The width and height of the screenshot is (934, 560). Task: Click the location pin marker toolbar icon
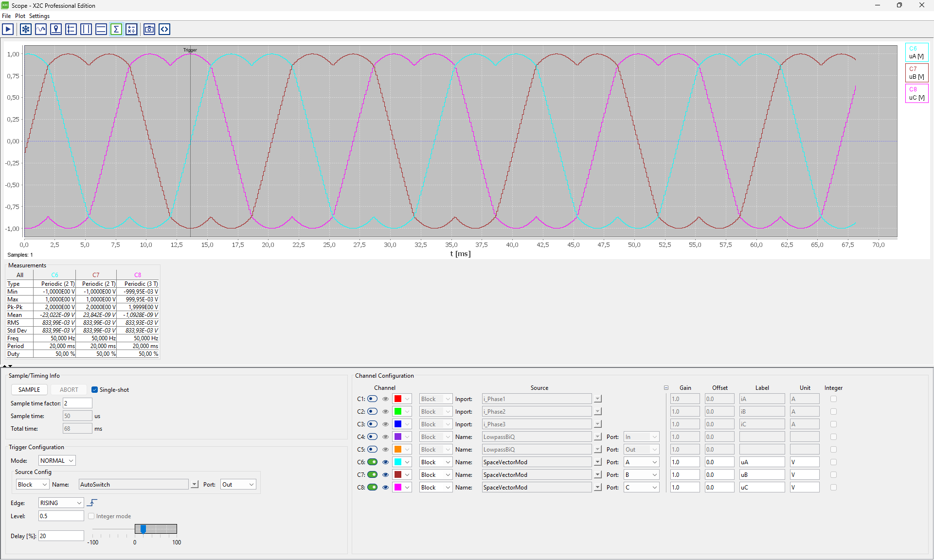pos(56,29)
